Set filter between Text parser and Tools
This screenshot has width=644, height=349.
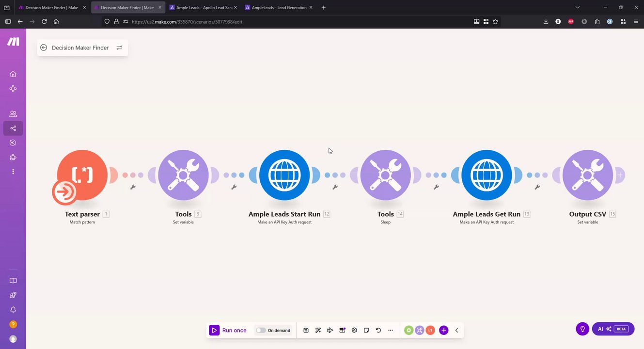(x=133, y=187)
